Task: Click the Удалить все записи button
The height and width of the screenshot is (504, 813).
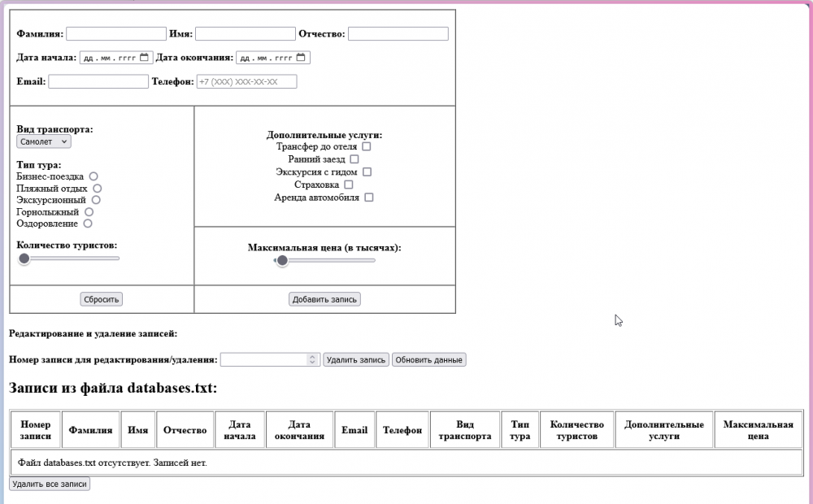Action: pyautogui.click(x=49, y=484)
